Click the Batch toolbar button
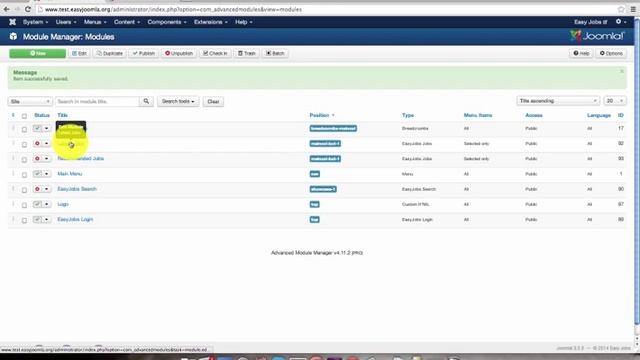The image size is (640, 360). 275,53
